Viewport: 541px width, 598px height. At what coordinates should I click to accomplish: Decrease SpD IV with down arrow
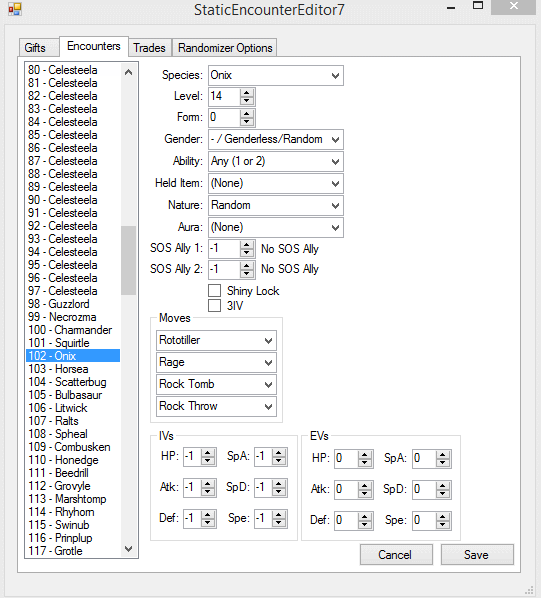(279, 492)
